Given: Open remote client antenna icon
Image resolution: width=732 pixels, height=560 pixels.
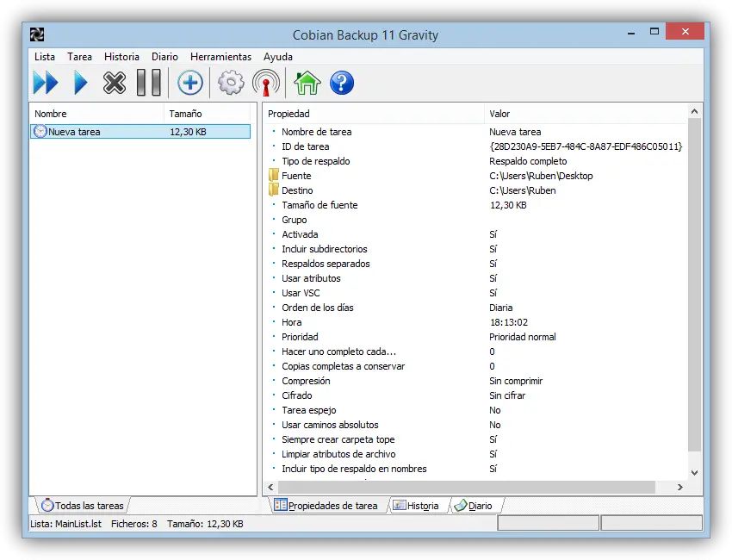Looking at the screenshot, I should [266, 83].
